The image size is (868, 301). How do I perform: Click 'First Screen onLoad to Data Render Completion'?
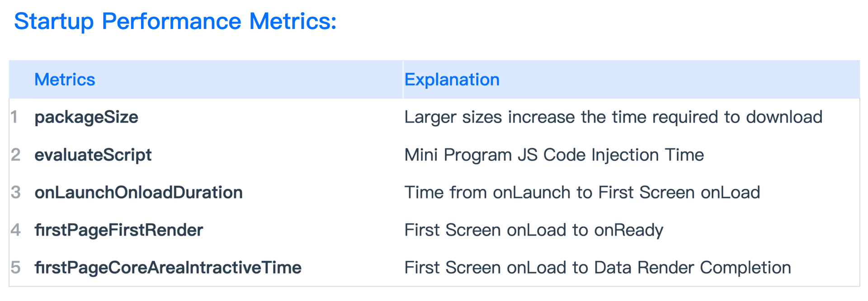click(597, 268)
